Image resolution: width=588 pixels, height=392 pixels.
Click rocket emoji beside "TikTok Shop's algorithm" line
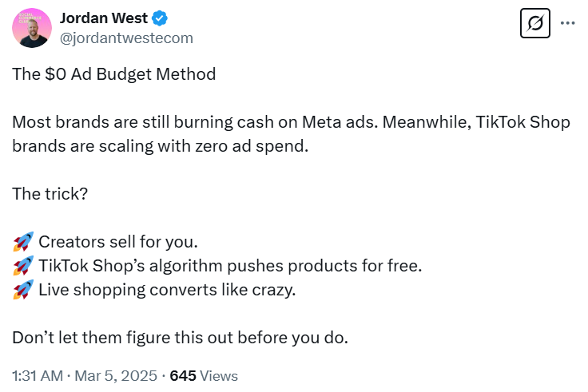[23, 266]
